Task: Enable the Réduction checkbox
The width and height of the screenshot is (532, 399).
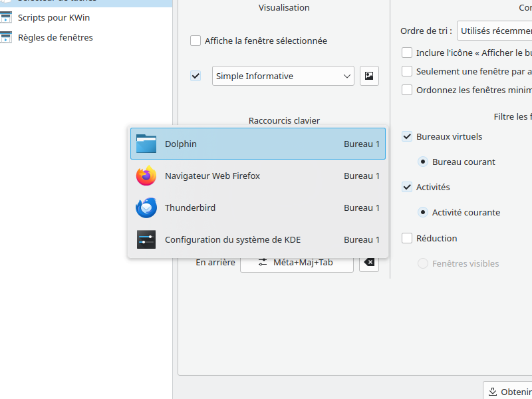Action: (407, 238)
